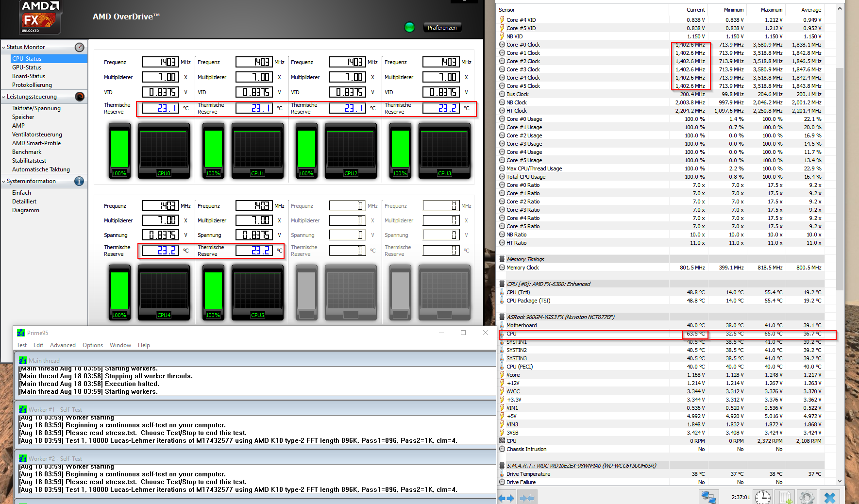Open the Options menu in Prime95
This screenshot has height=504, width=859.
tap(93, 345)
